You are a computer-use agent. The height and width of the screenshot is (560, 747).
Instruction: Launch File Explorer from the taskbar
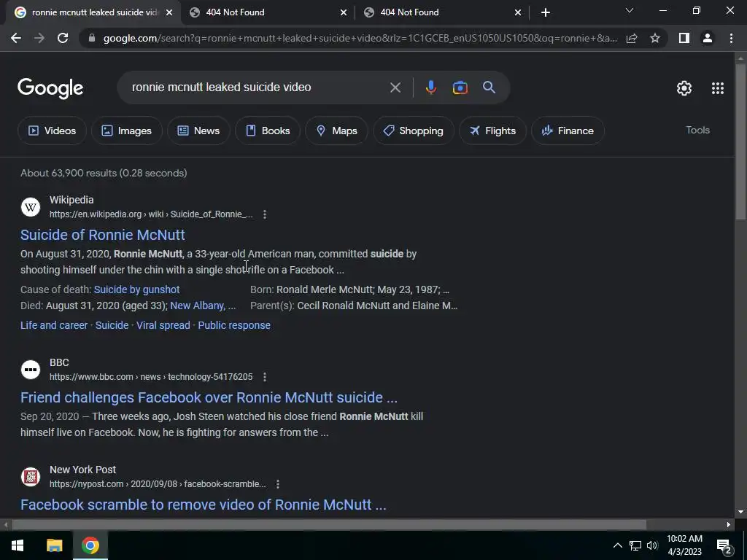pos(54,545)
